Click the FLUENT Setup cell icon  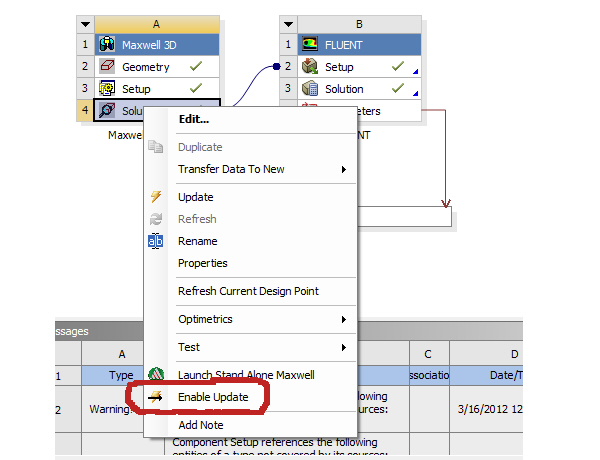click(x=310, y=66)
